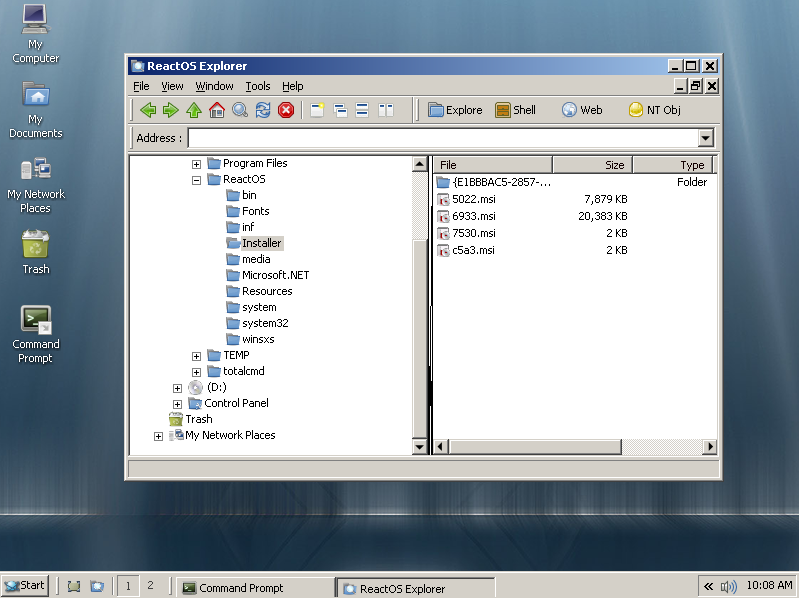Click the Command Prompt desktop icon
Screen dimensions: 799x598
(36, 335)
